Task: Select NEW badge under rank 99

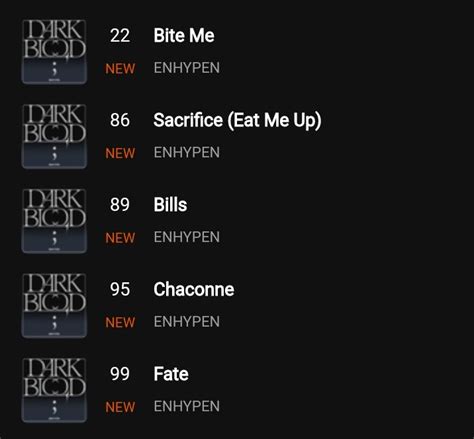Action: click(120, 407)
